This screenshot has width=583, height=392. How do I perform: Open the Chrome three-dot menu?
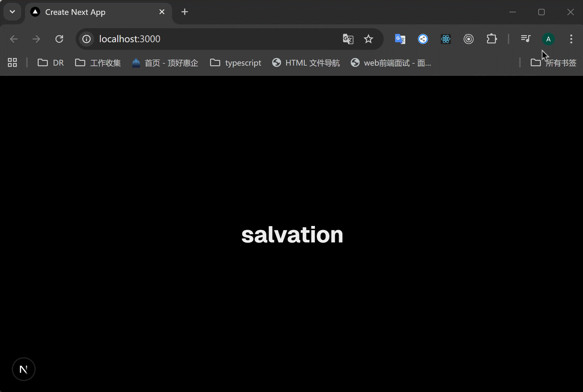[571, 39]
